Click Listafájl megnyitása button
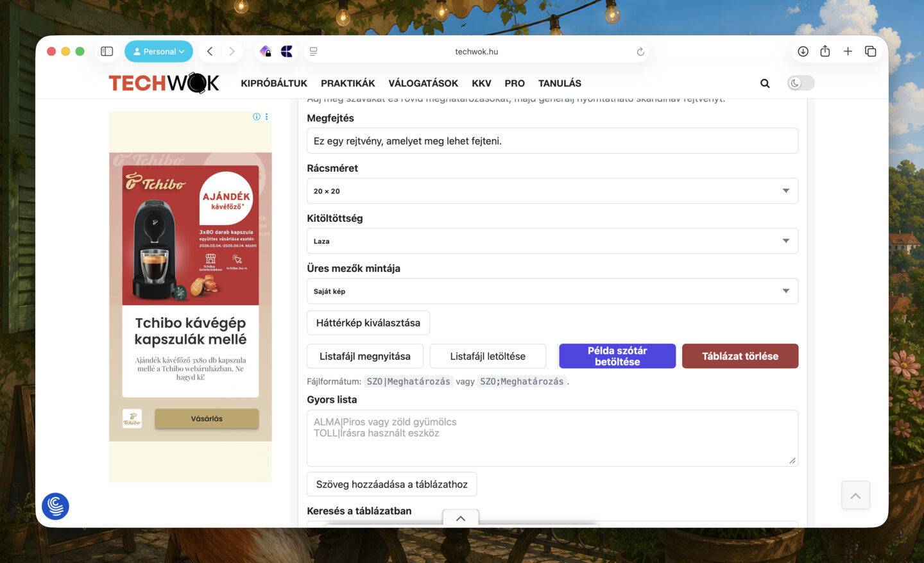Screen dimensions: 924x563 point(365,356)
